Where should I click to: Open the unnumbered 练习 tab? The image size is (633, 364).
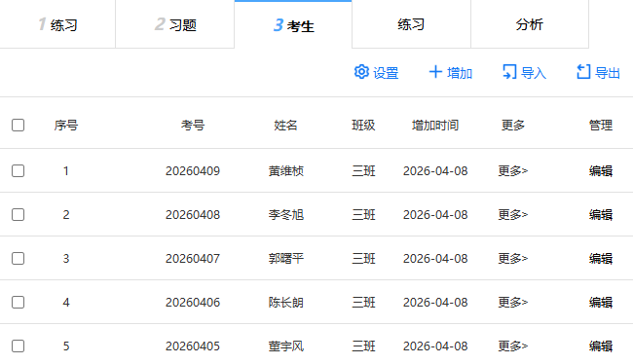(x=411, y=24)
